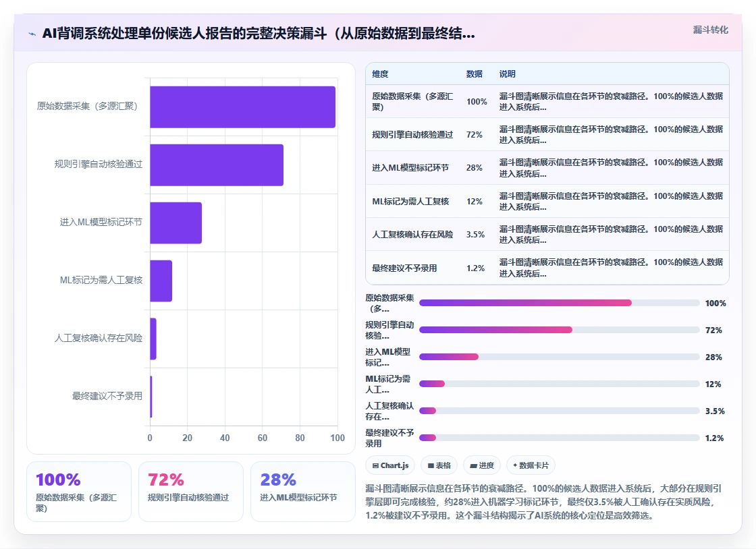Open the 28% 进入ML模型标记环节 stat card
This screenshot has height=549, width=756.
(303, 492)
